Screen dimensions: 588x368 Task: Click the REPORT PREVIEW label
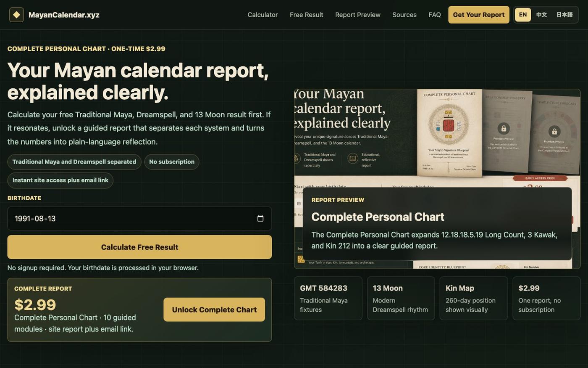(338, 200)
